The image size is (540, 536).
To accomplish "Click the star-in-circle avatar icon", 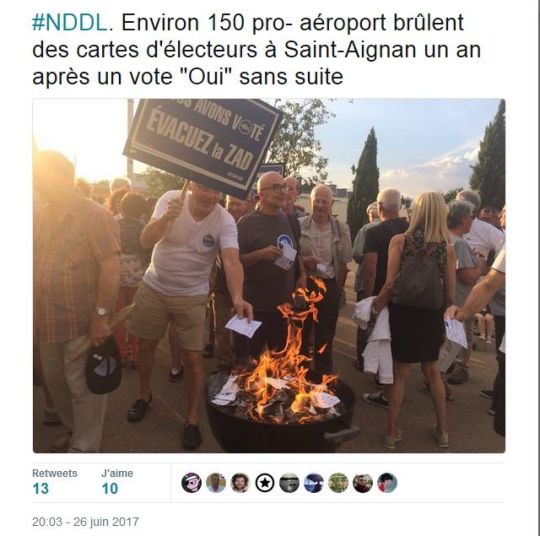I will (x=264, y=483).
